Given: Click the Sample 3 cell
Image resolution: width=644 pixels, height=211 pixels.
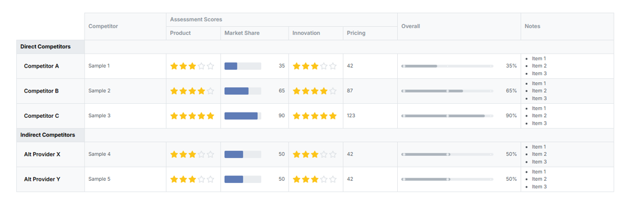Looking at the screenshot, I should [125, 116].
